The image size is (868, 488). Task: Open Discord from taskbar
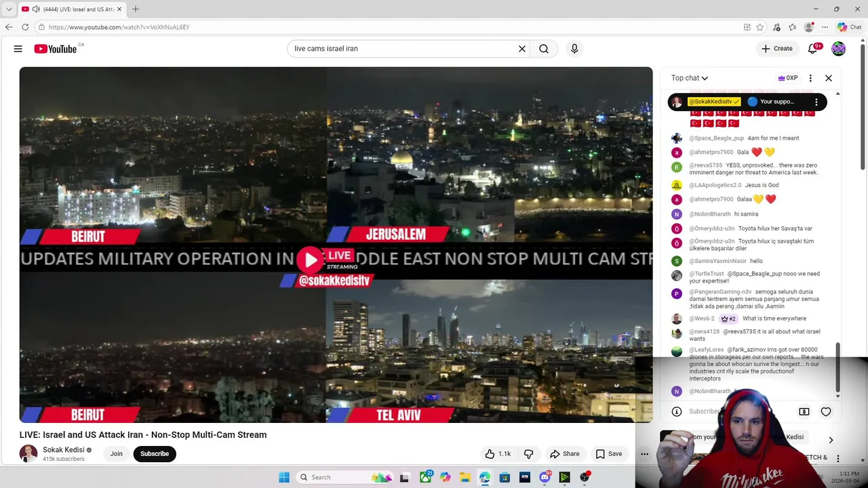(x=545, y=477)
